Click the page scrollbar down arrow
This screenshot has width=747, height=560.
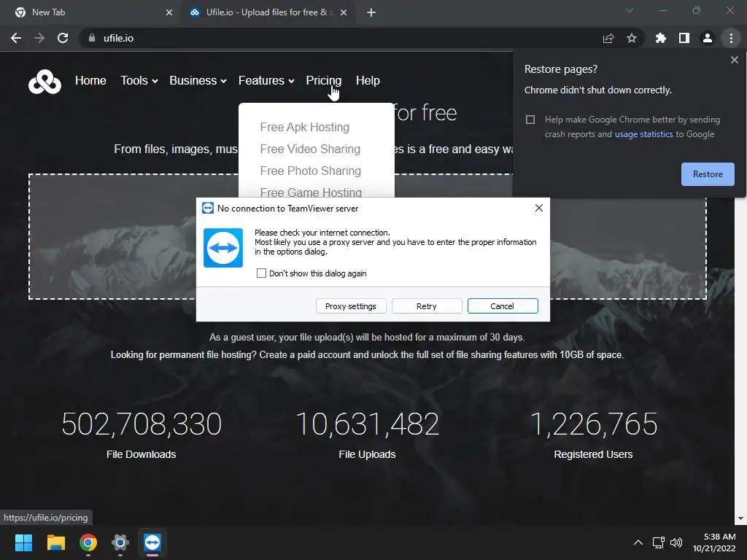click(x=740, y=518)
